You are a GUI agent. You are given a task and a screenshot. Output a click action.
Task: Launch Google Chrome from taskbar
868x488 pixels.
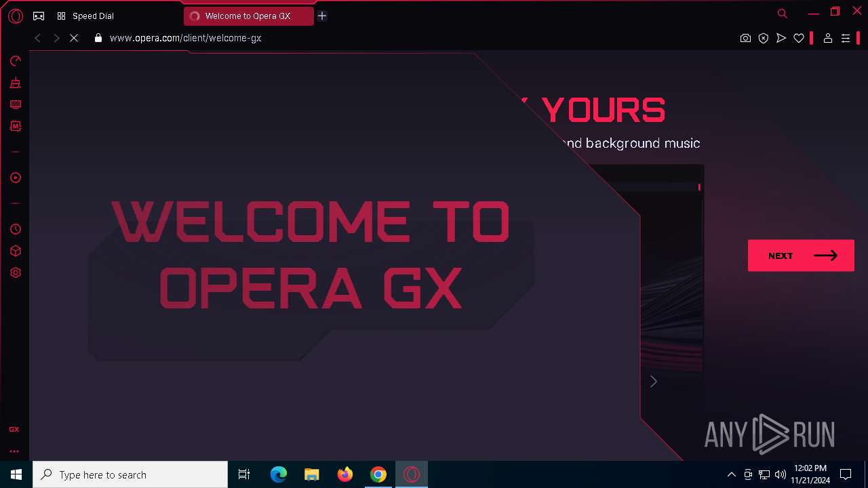(x=378, y=474)
